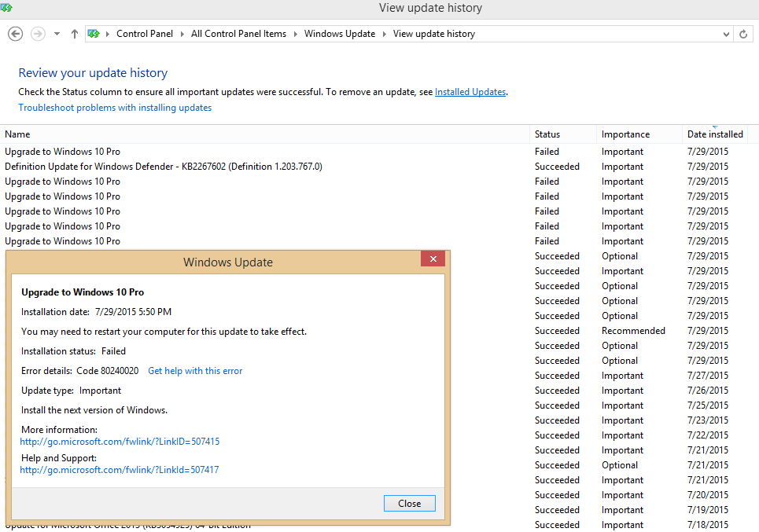Navigate to All Control Panel Items breadcrumb
Viewport: 759px width, 532px height.
pos(238,34)
